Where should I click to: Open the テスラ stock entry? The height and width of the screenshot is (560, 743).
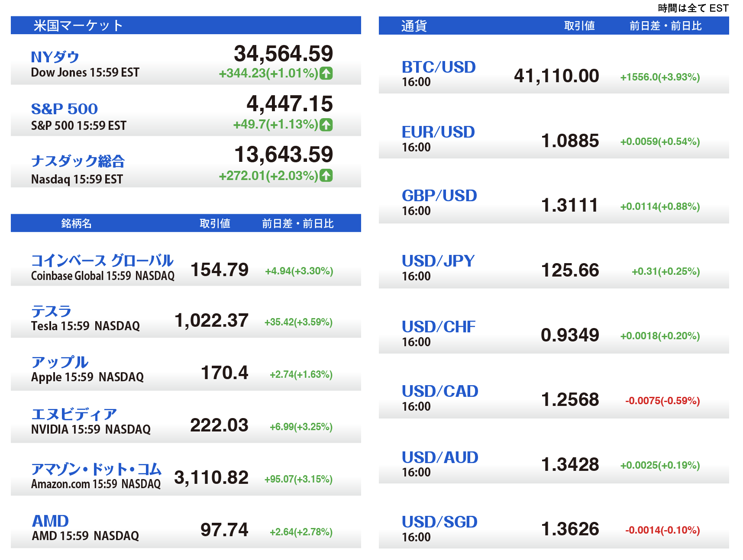[x=51, y=311]
